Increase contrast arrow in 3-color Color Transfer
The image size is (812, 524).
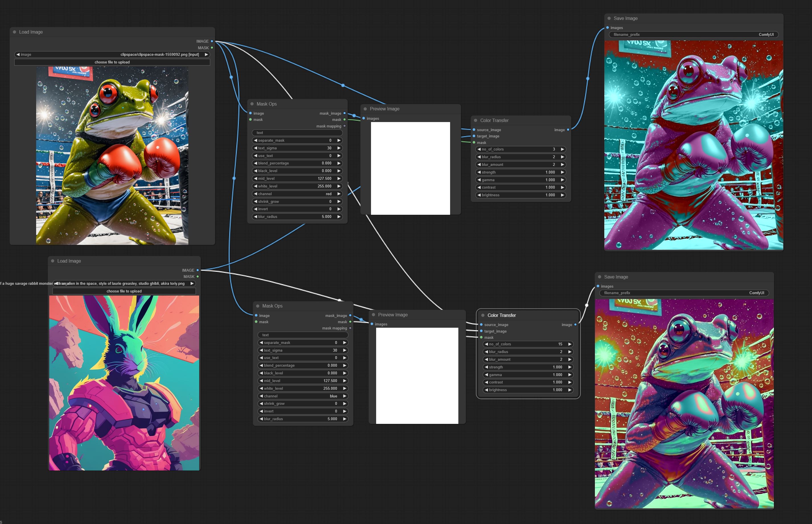pos(562,187)
